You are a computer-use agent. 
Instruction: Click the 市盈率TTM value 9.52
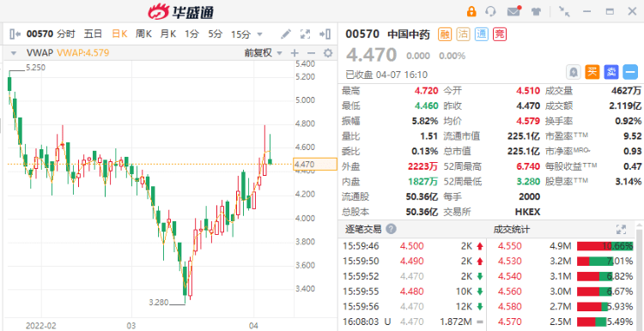tap(633, 136)
